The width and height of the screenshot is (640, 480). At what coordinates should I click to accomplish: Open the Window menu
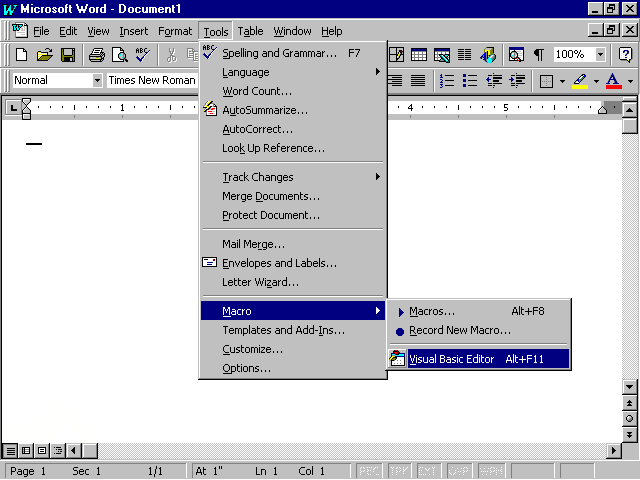tap(292, 31)
